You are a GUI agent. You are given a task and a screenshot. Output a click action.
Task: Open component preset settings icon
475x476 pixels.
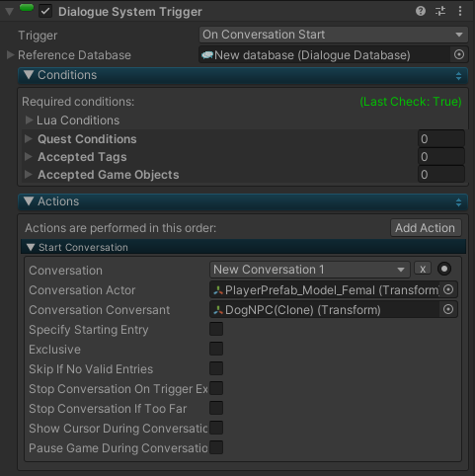pos(440,11)
